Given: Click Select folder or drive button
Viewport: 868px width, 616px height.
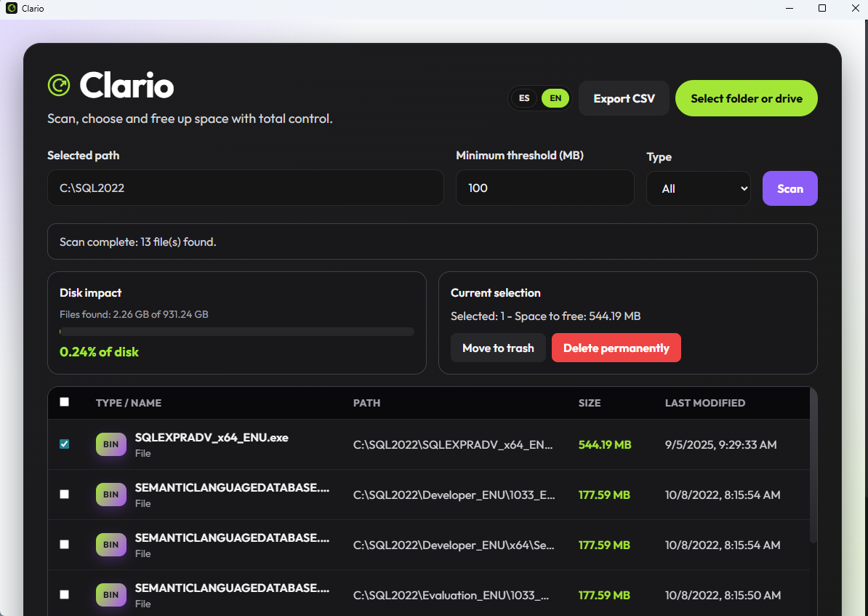Looking at the screenshot, I should (x=746, y=98).
